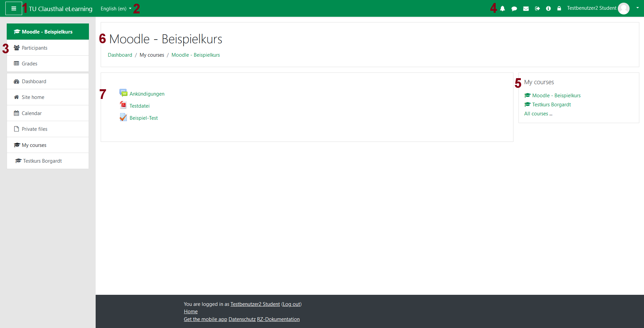Open Calendar from the side navigation

pyautogui.click(x=32, y=113)
